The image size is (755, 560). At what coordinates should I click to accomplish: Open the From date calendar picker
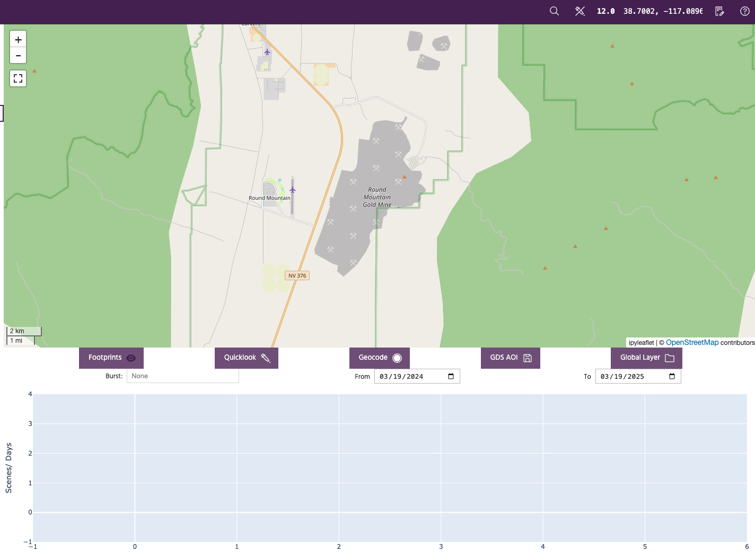pyautogui.click(x=451, y=376)
